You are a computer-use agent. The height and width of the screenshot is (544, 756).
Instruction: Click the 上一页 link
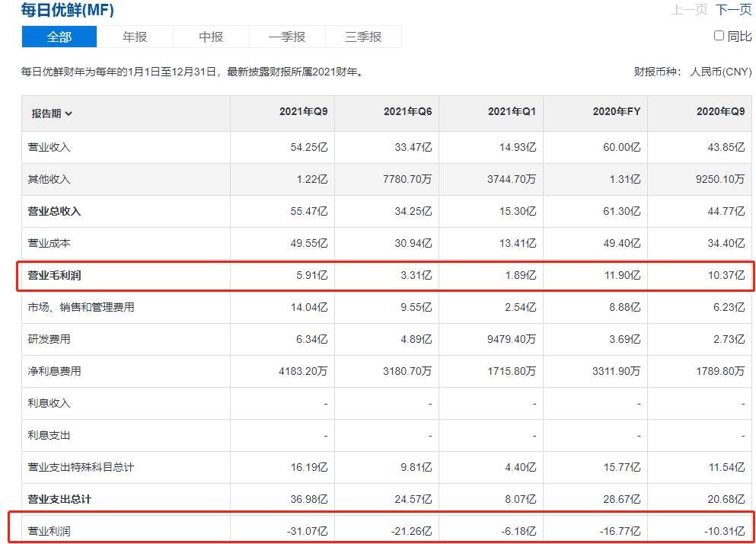pos(690,10)
